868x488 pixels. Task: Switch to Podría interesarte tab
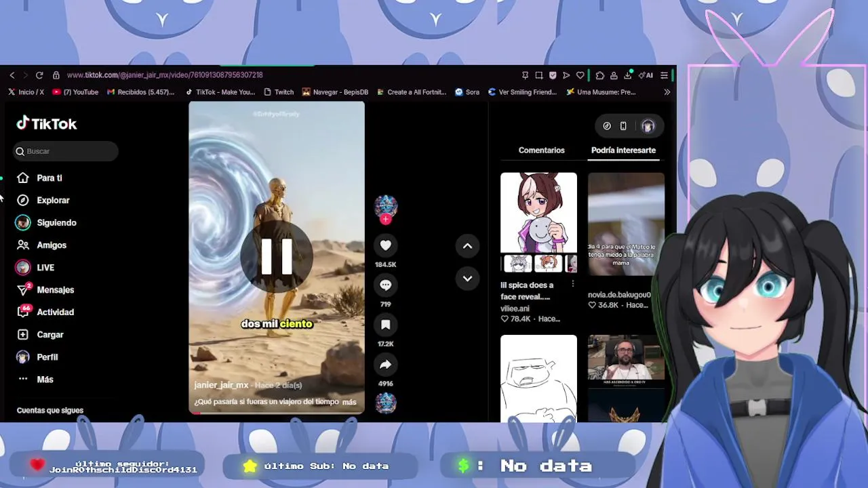[x=623, y=150]
